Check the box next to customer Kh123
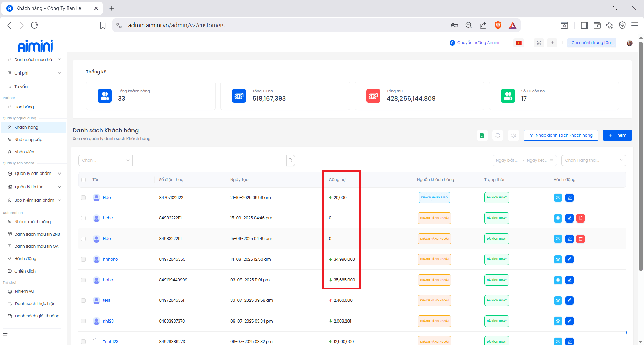The height and width of the screenshot is (345, 644). pyautogui.click(x=83, y=321)
